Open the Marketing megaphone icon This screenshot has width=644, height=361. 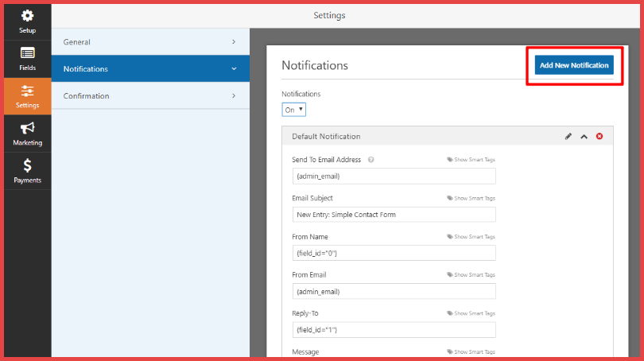coord(27,128)
